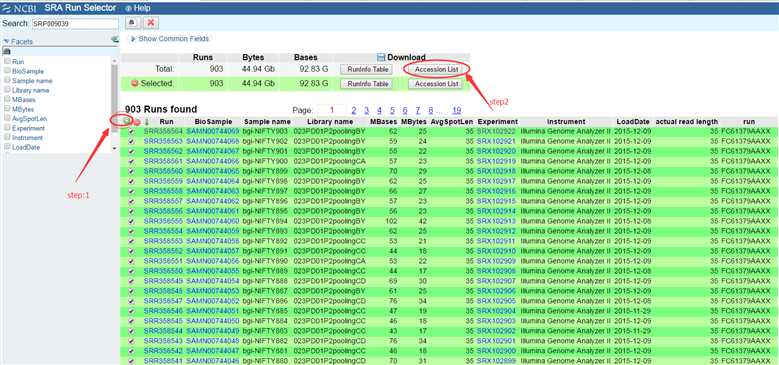
Task: Go to results page 2
Action: coord(354,110)
